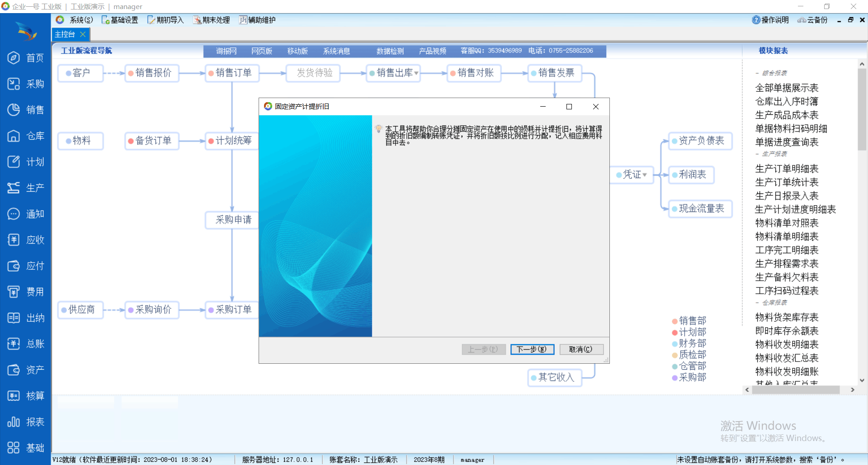This screenshot has height=465, width=868.
Task: Click the 云备份 cloud backup icon
Action: pos(802,20)
